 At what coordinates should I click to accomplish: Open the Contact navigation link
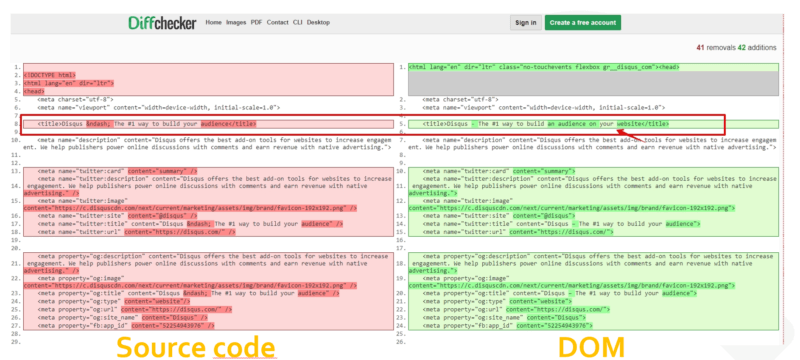click(278, 22)
